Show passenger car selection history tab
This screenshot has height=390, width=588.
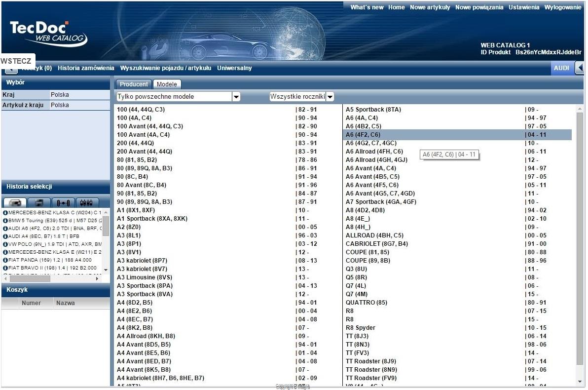[x=15, y=203]
